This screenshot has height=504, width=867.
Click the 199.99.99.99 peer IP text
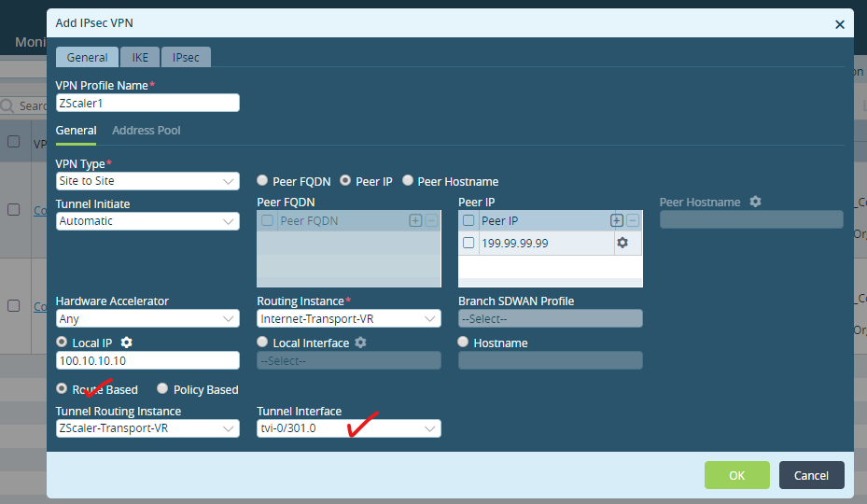pos(515,244)
